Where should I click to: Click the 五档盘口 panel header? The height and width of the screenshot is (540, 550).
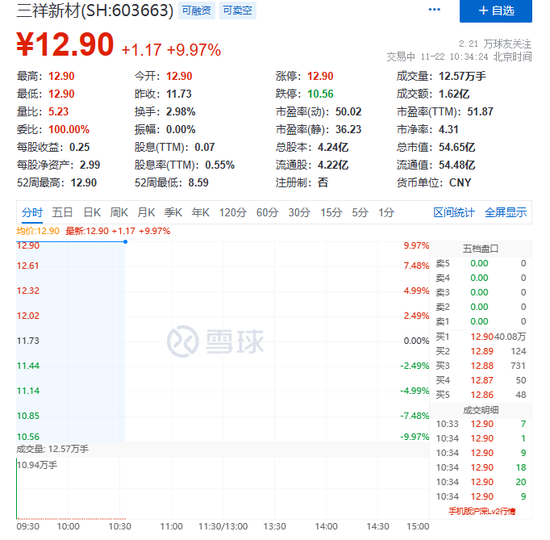[481, 249]
